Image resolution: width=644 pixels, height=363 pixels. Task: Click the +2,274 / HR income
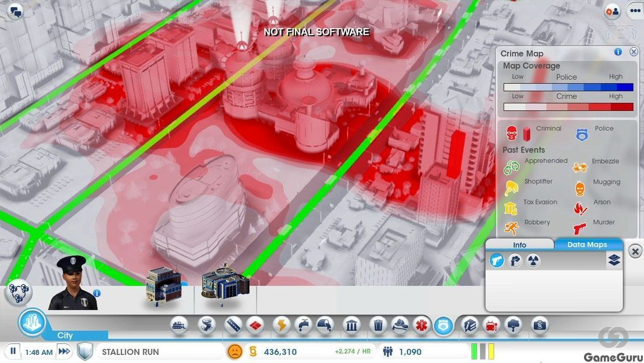353,351
